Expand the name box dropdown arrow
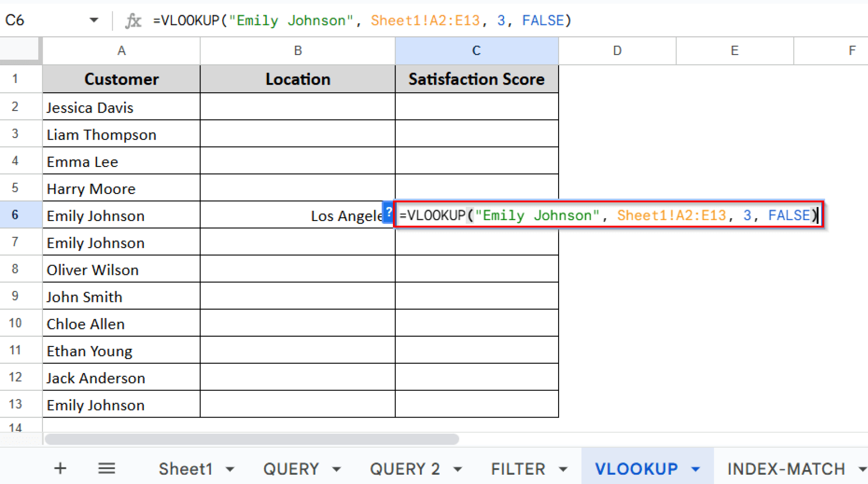The height and width of the screenshot is (484, 868). point(94,20)
